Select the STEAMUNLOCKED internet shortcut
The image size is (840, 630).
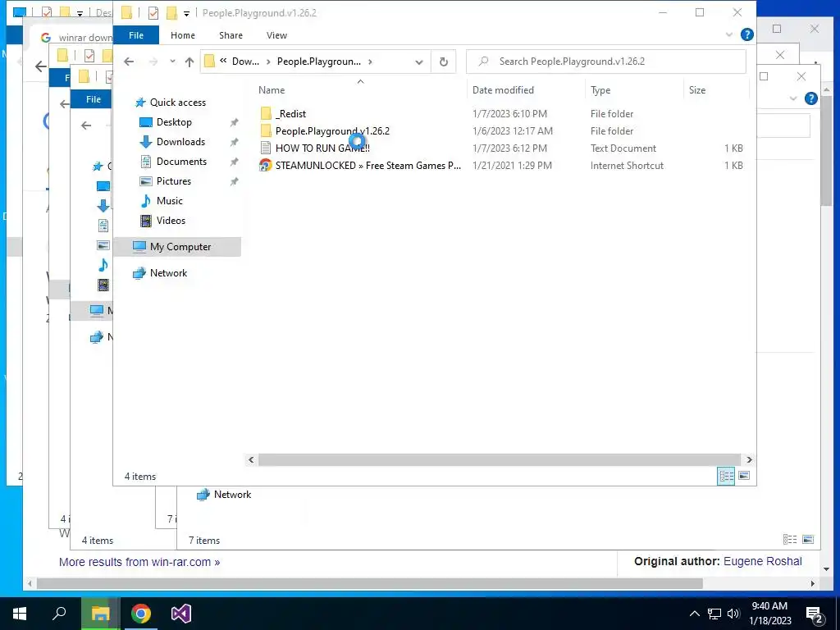click(x=367, y=166)
